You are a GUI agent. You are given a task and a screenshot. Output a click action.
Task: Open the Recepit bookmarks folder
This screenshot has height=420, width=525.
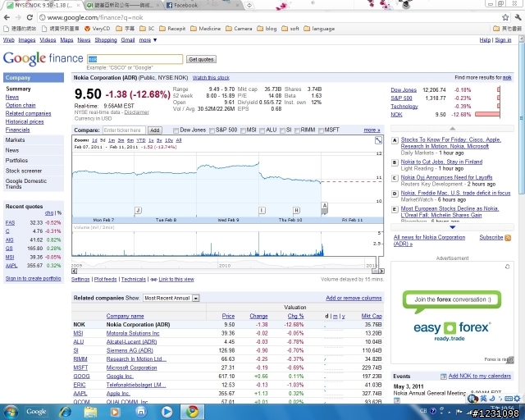click(x=172, y=29)
